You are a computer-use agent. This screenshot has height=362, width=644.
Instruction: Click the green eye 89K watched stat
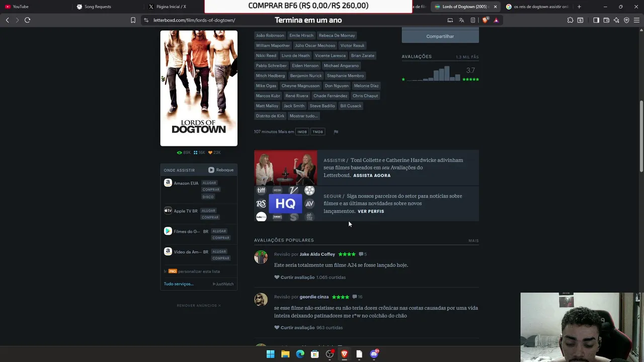184,152
